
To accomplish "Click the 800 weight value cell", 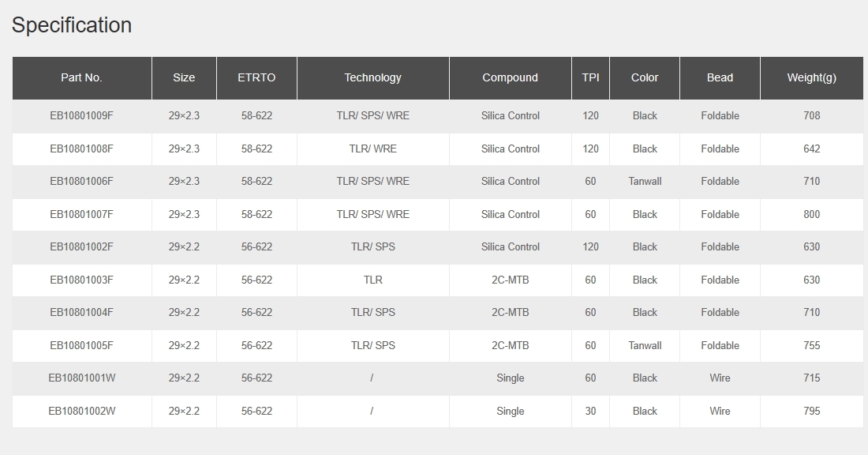I will pos(811,215).
